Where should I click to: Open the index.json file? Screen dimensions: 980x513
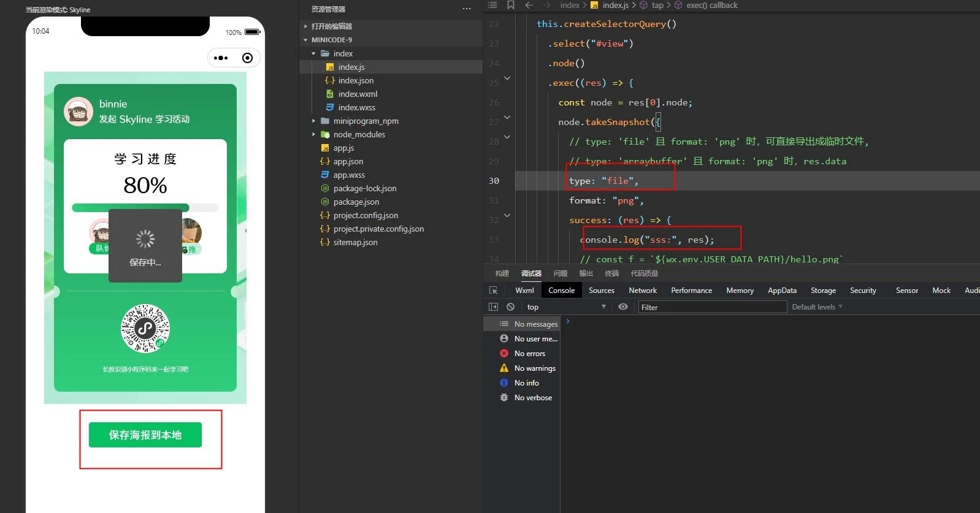click(391, 80)
